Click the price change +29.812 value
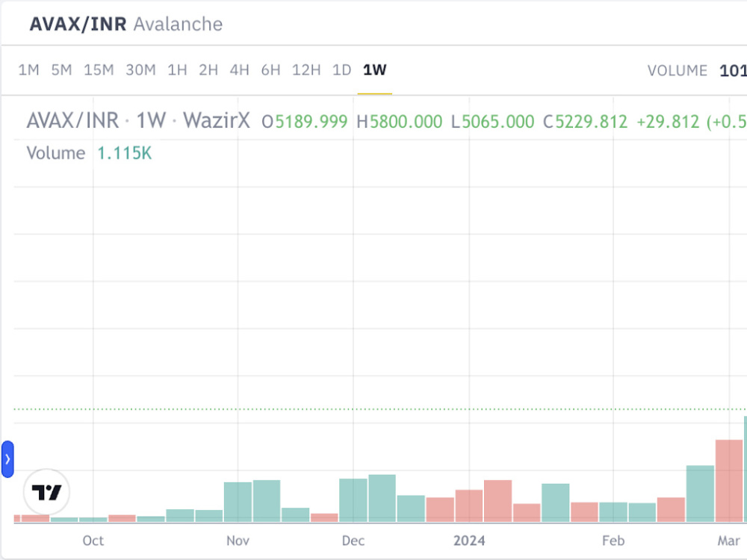The height and width of the screenshot is (560, 747). click(669, 122)
